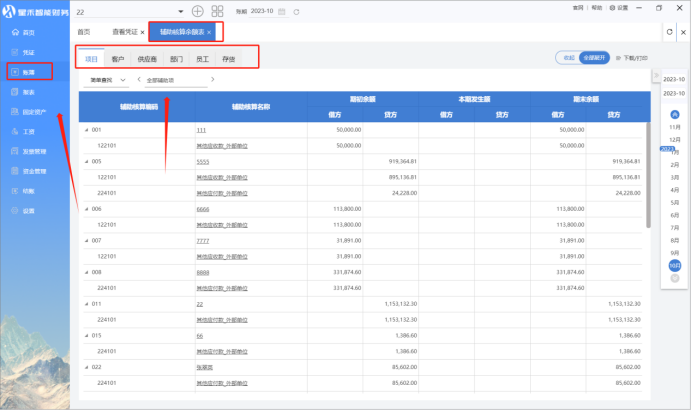The height and width of the screenshot is (411, 692).
Task: Click the refresh icon next to period
Action: 297,11
